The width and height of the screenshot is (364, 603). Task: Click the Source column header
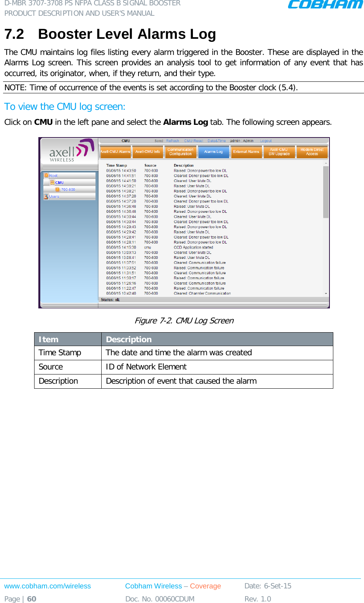pos(150,166)
